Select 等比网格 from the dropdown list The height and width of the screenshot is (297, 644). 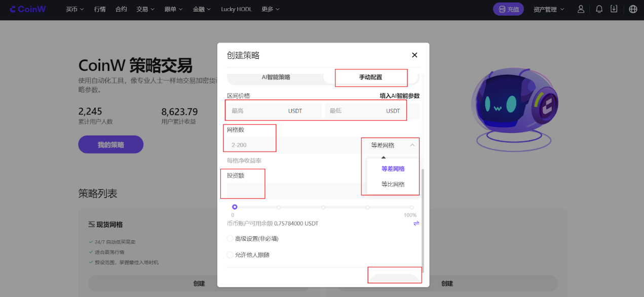click(393, 185)
